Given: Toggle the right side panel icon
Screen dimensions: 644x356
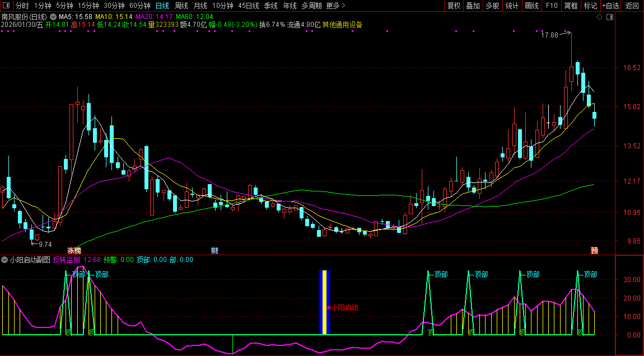Looking at the screenshot, I should click(x=610, y=17).
